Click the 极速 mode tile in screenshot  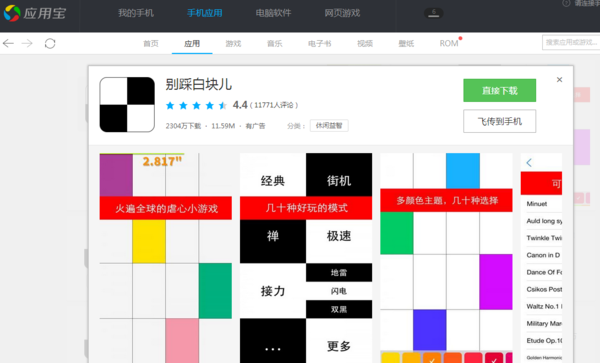click(339, 241)
